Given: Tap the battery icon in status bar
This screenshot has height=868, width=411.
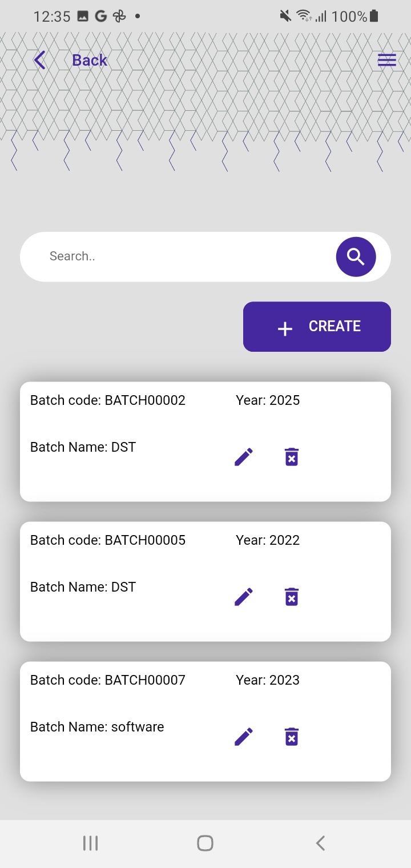Looking at the screenshot, I should pos(374,17).
